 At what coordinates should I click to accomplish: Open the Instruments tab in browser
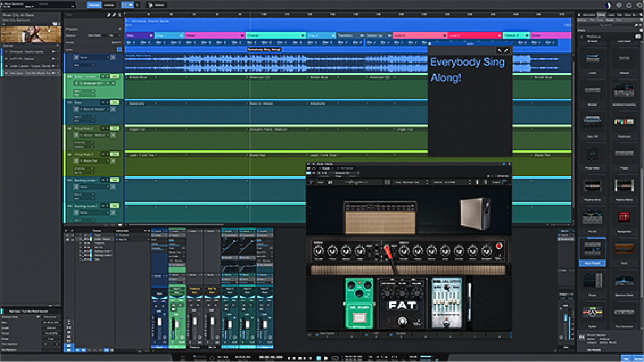588,15
